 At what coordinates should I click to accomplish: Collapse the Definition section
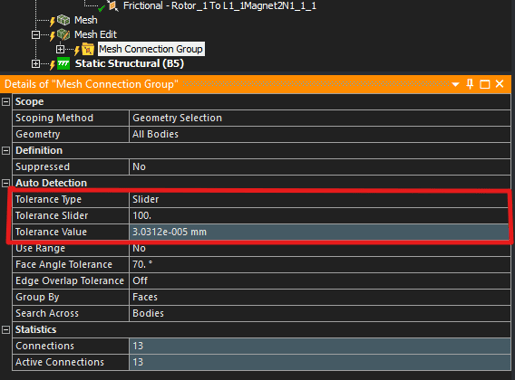[x=6, y=151]
